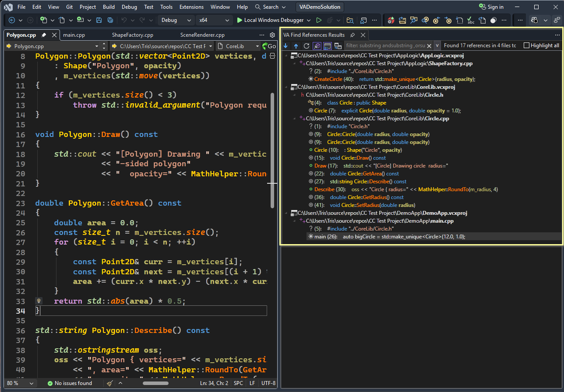
Task: Click the Undo arrow icon
Action: pyautogui.click(x=124, y=20)
